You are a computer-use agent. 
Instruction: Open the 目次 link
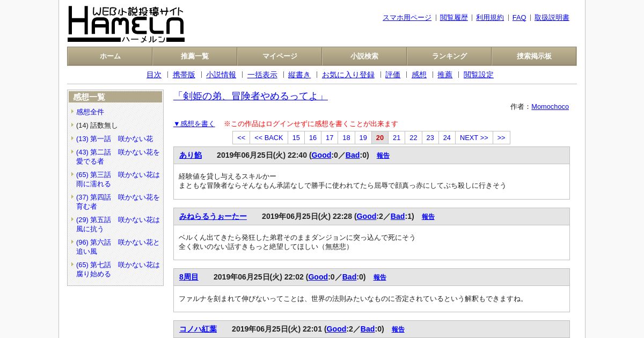click(x=154, y=75)
